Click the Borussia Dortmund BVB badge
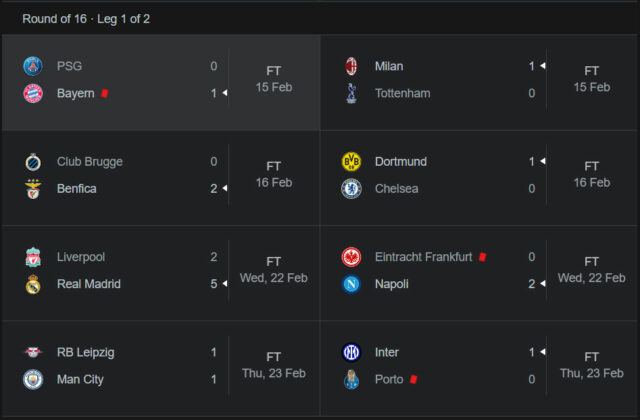Screen dimensions: 640x420 (x=351, y=162)
